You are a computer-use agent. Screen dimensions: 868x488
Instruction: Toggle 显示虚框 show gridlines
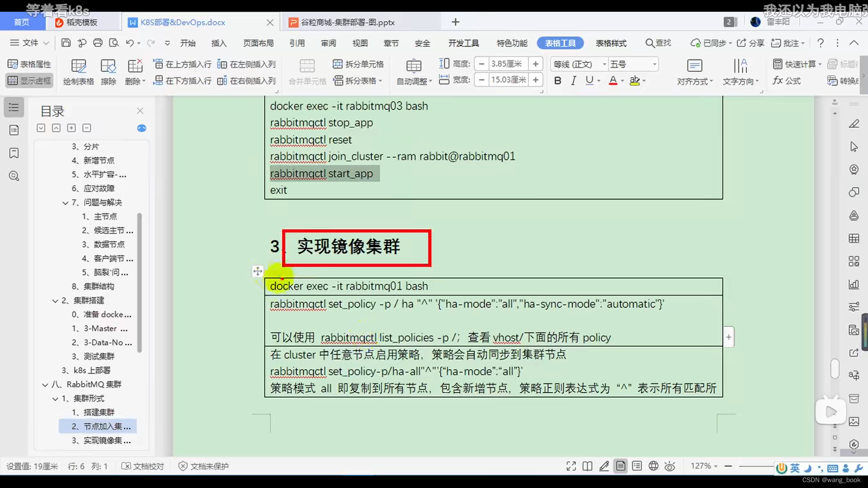(29, 80)
